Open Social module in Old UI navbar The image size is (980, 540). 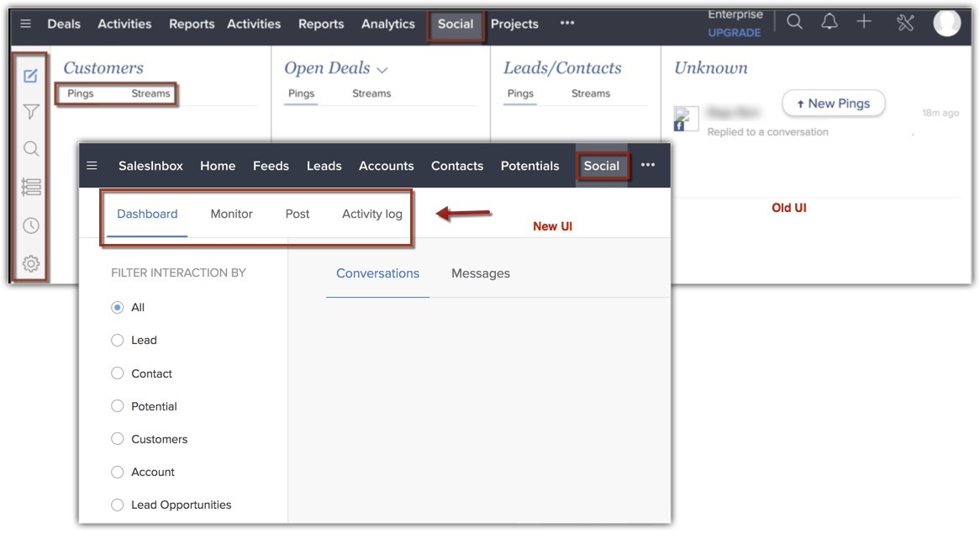(456, 24)
